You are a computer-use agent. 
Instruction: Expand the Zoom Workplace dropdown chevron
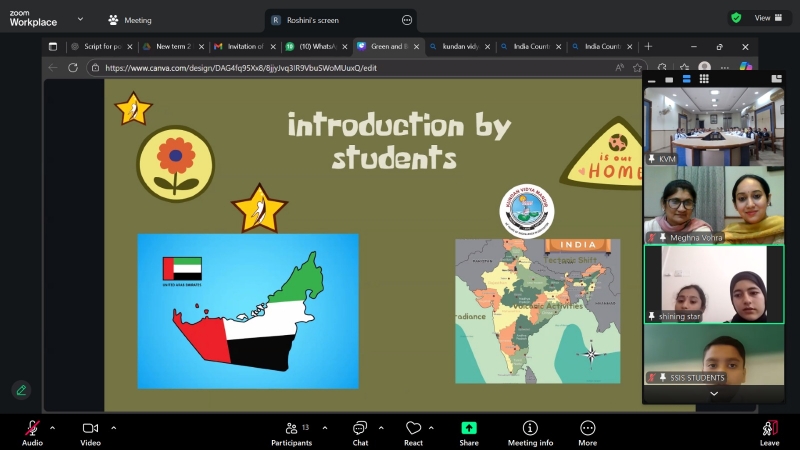pyautogui.click(x=80, y=19)
